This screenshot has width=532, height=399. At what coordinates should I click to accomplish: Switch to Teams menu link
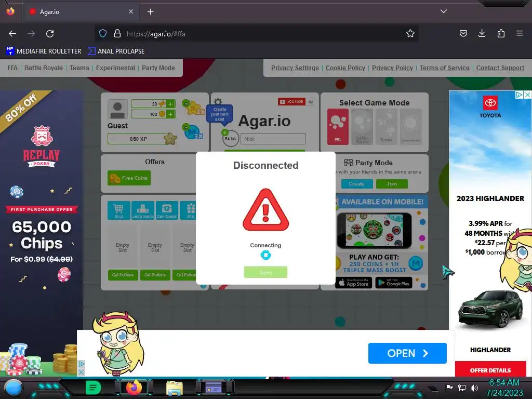click(x=79, y=68)
